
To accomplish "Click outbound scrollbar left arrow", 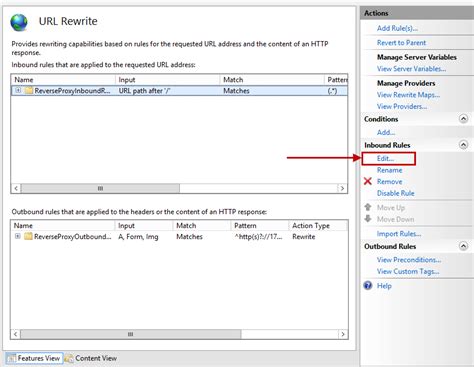I will coord(16,334).
